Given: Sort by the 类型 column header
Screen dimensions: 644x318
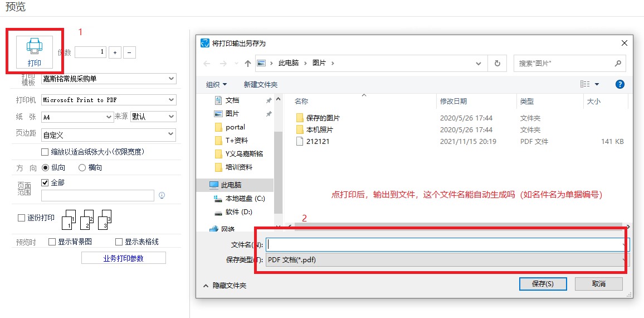Looking at the screenshot, I should (527, 101).
